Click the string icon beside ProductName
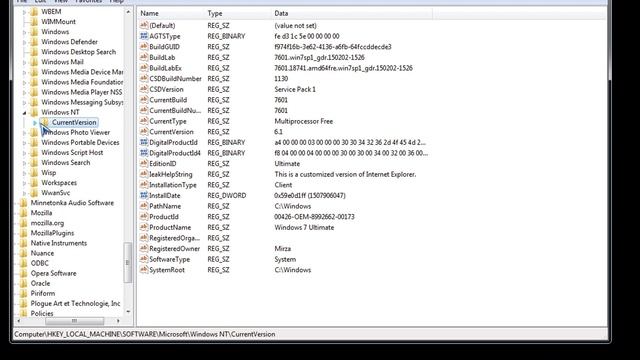This screenshot has height=360, width=640. click(x=144, y=227)
